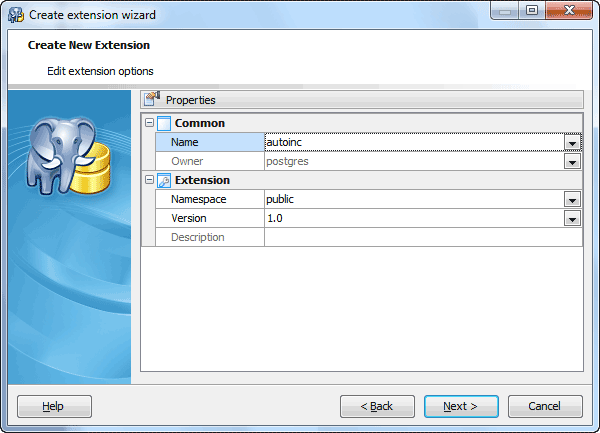Image resolution: width=600 pixels, height=433 pixels.
Task: Collapse the Extension property group
Action: click(149, 181)
